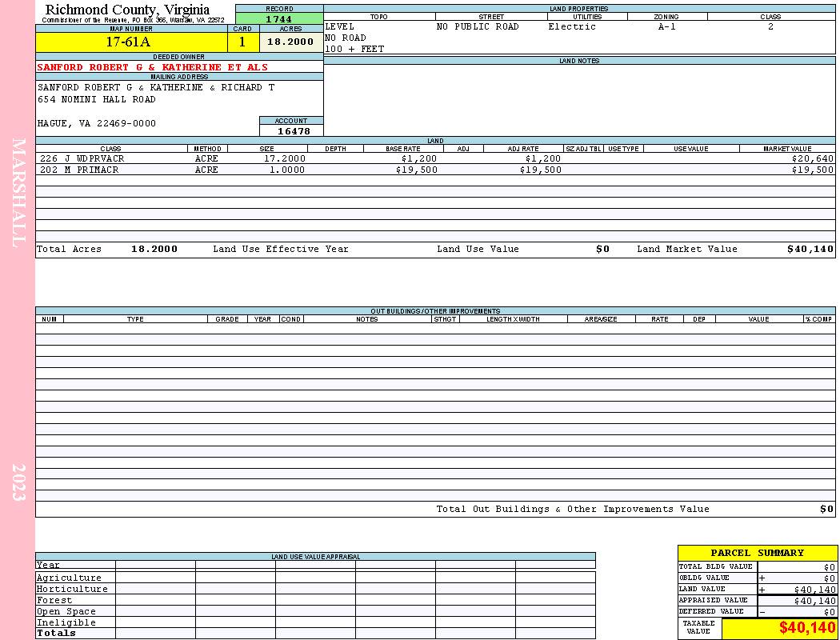Click the land class value 2 under the CLASS header
Image resolution: width=840 pixels, height=640 pixels.
[x=770, y=26]
